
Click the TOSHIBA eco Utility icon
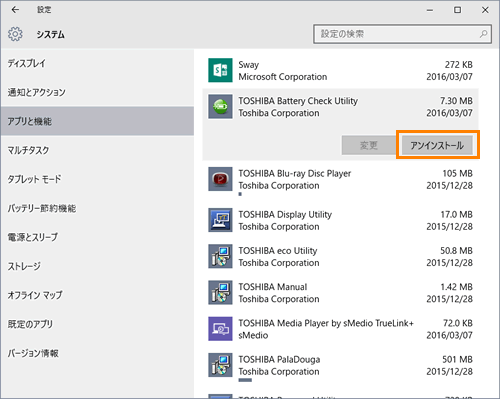pyautogui.click(x=220, y=256)
